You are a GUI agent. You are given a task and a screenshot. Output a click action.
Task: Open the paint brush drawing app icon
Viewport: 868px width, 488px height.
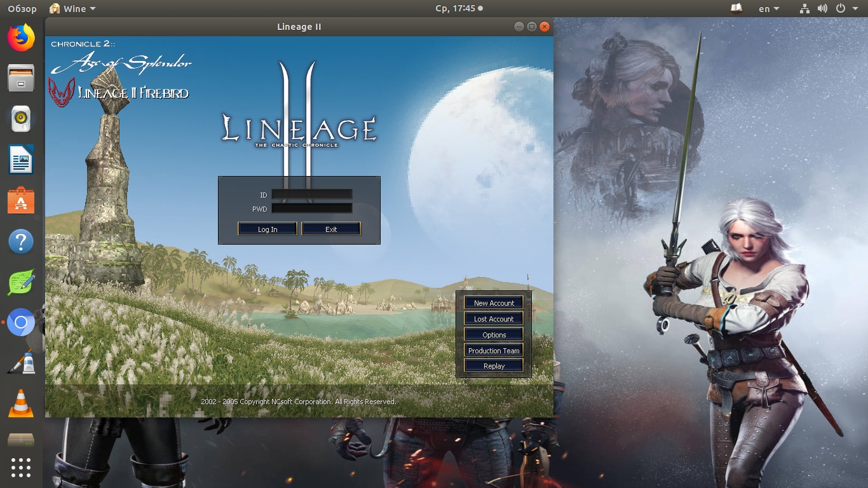point(21,363)
